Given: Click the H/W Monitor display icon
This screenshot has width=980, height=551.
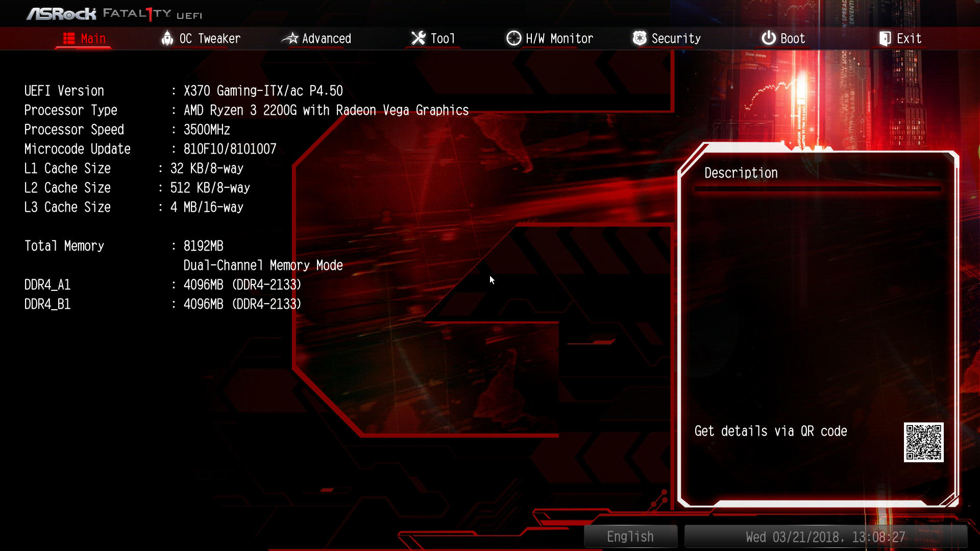Looking at the screenshot, I should click(513, 38).
